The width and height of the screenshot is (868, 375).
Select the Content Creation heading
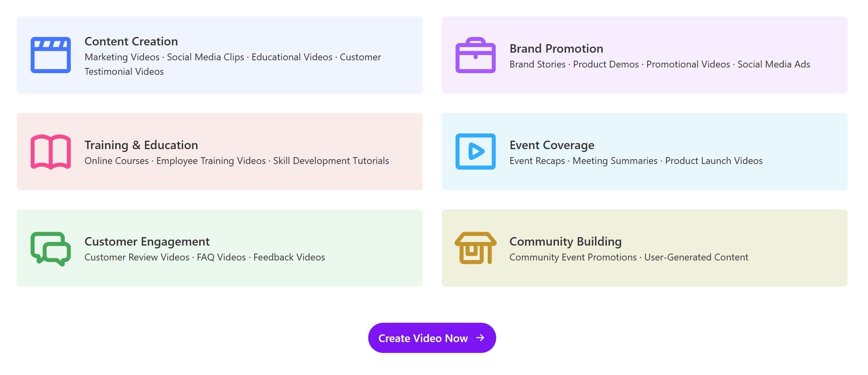coord(131,41)
